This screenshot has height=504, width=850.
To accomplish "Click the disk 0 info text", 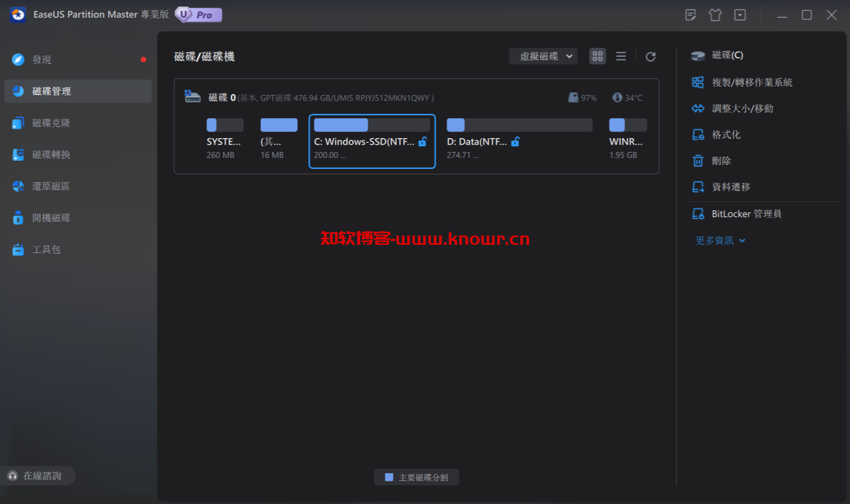I will (336, 98).
